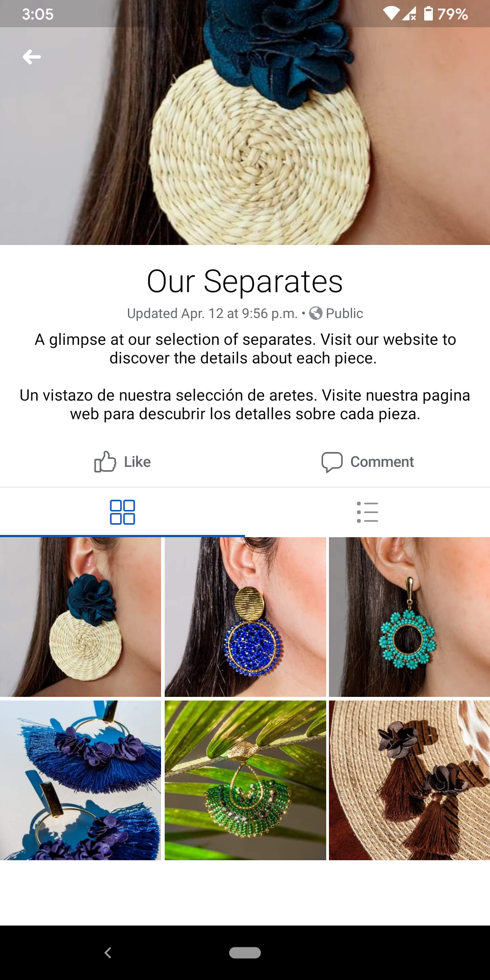Open the green beaded fan earring thumbnail

(x=245, y=780)
